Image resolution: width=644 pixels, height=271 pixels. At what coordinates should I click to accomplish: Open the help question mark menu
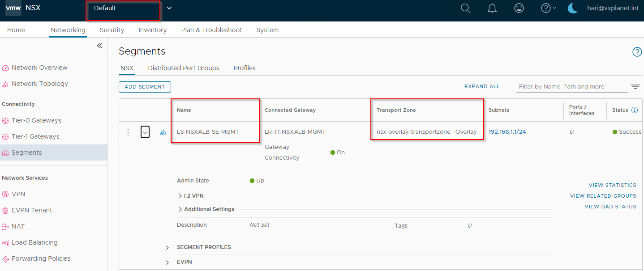pyautogui.click(x=548, y=8)
